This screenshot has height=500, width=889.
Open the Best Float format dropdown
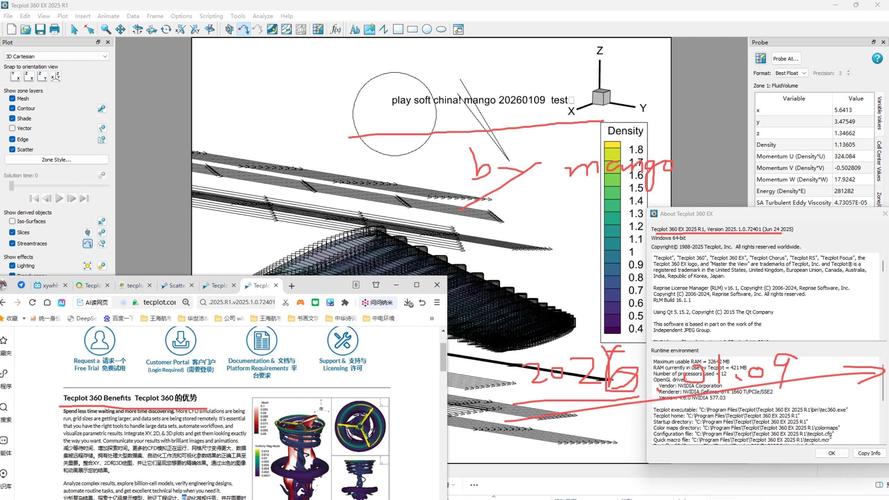pos(790,73)
